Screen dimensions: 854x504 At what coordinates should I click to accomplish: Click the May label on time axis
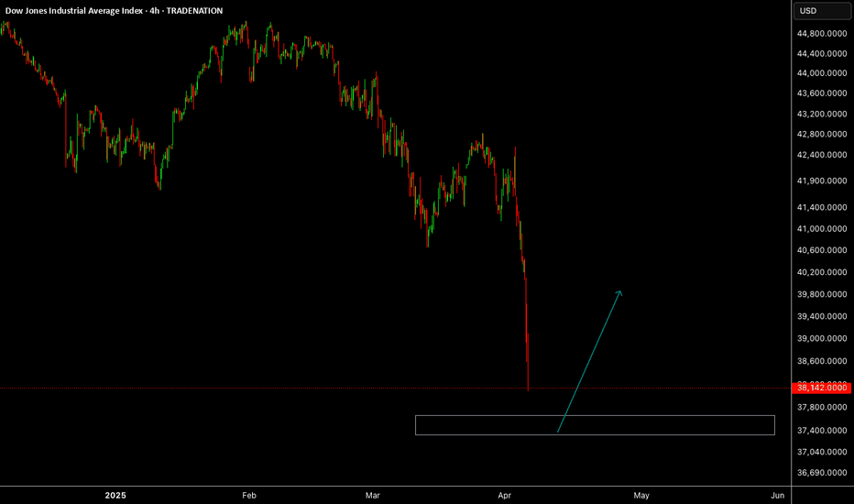click(x=641, y=495)
